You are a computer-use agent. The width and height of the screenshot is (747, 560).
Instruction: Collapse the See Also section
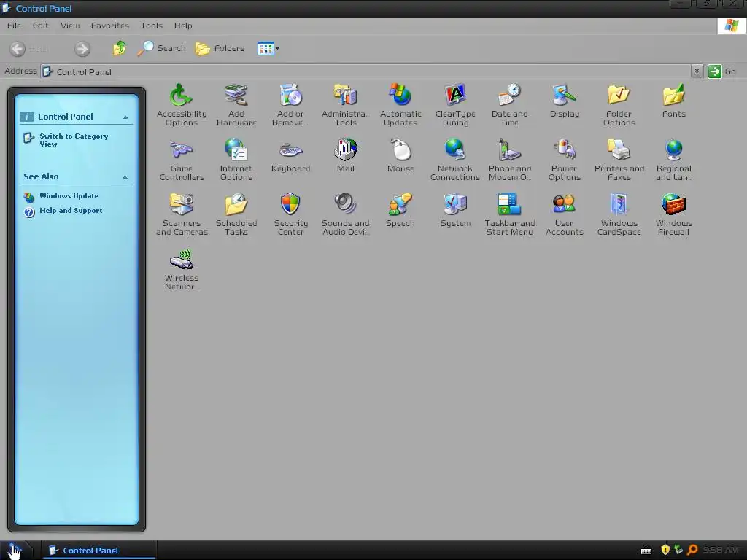[125, 177]
